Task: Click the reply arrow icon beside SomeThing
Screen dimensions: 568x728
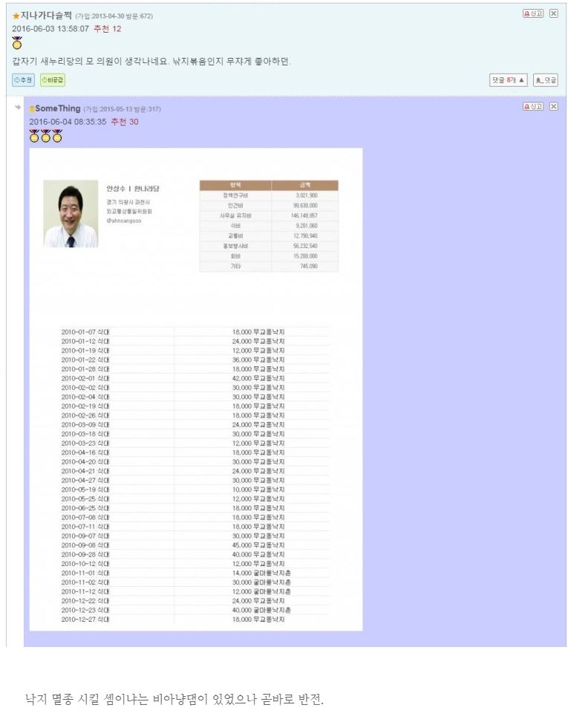Action: coord(17,108)
